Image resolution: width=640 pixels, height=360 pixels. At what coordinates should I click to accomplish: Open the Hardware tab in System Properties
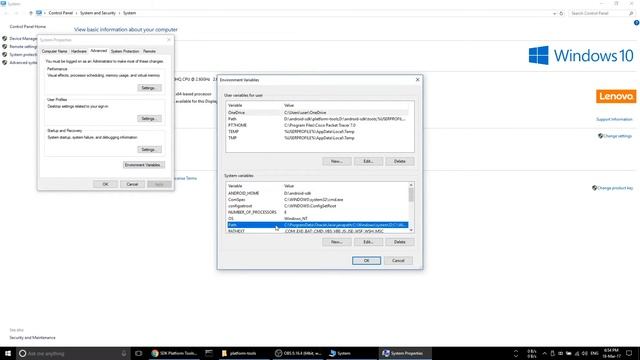79,51
